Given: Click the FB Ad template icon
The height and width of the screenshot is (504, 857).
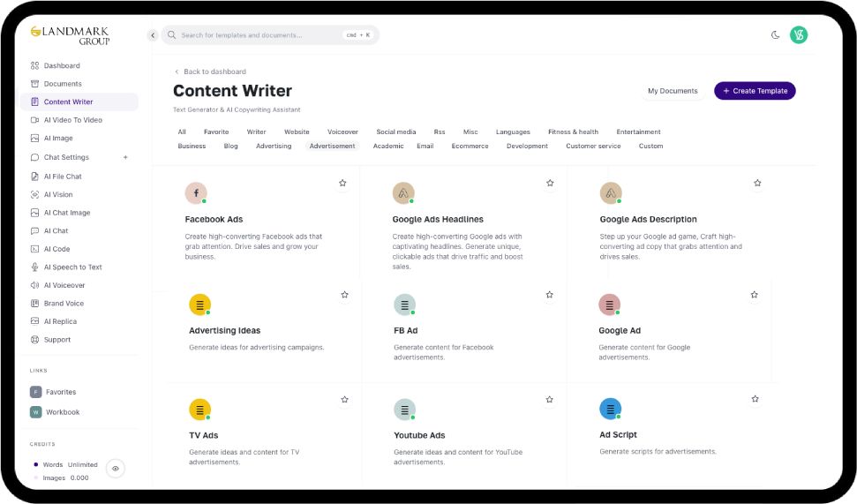Looking at the screenshot, I should coord(405,305).
